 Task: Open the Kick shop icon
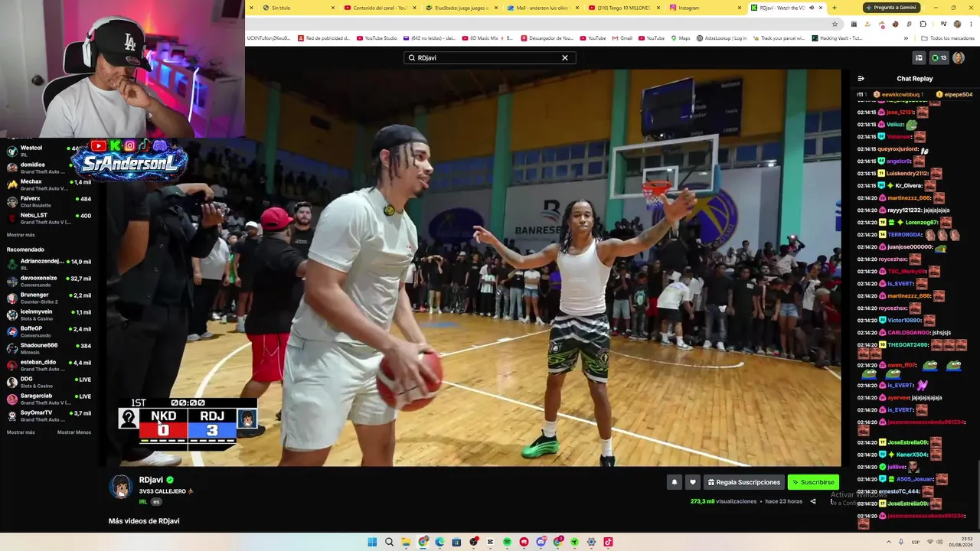(x=919, y=58)
